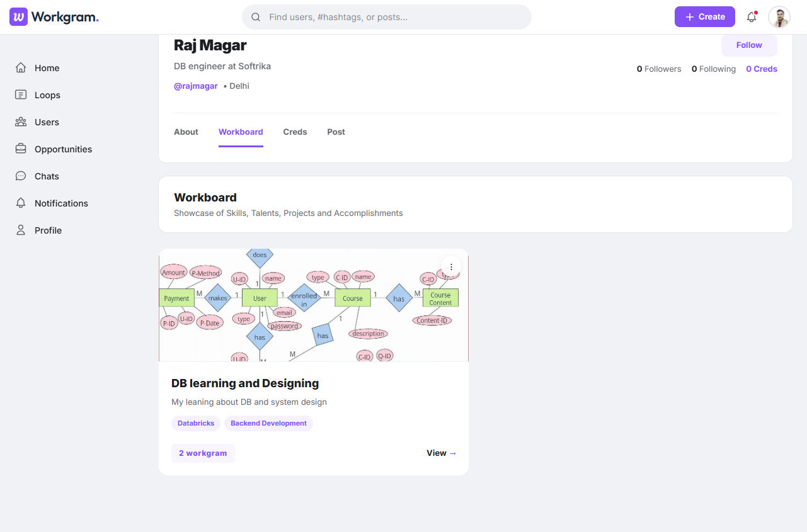Select the Loops icon in sidebar
Image resolution: width=807 pixels, height=532 pixels.
click(21, 95)
